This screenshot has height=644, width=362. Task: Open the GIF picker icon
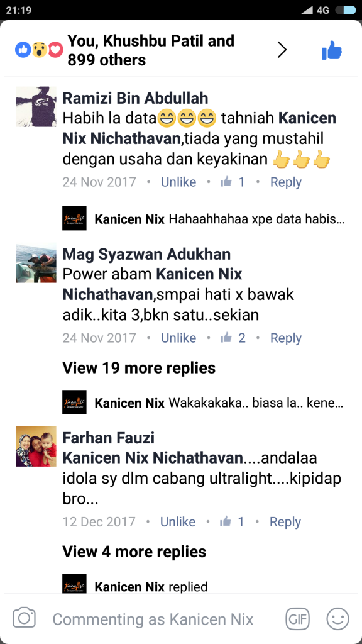(297, 619)
